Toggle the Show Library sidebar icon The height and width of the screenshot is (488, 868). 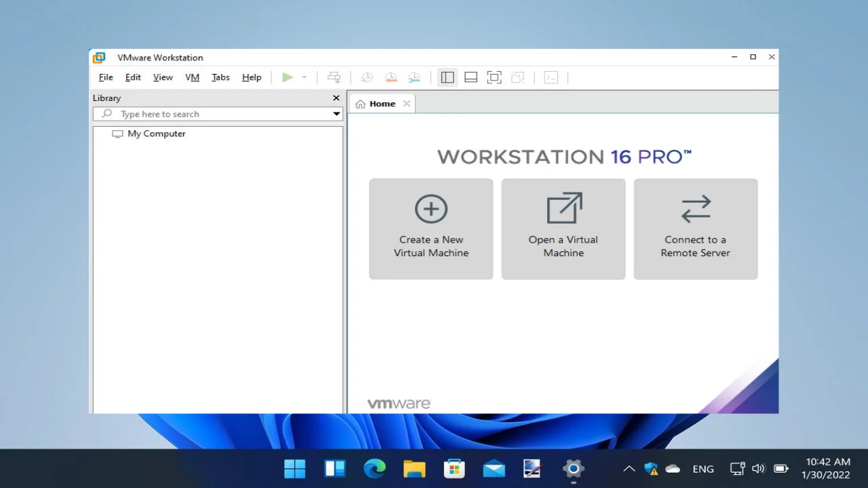click(x=448, y=77)
